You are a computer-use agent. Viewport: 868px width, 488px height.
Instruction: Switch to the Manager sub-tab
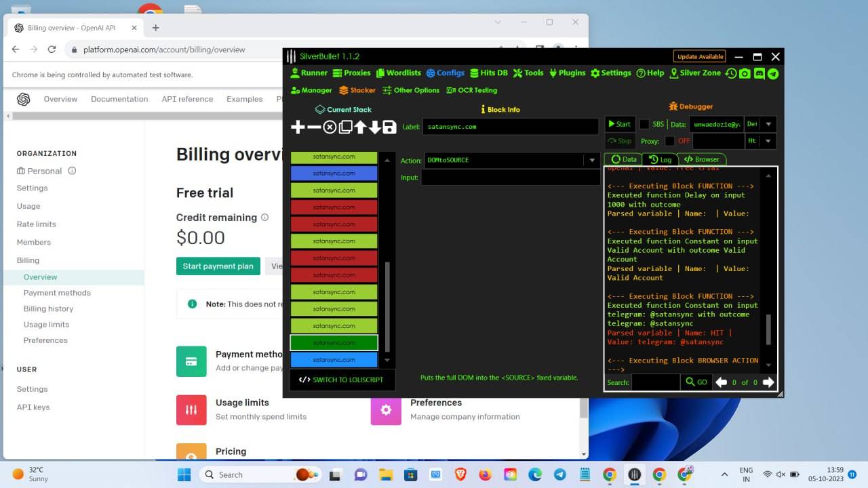pos(311,90)
